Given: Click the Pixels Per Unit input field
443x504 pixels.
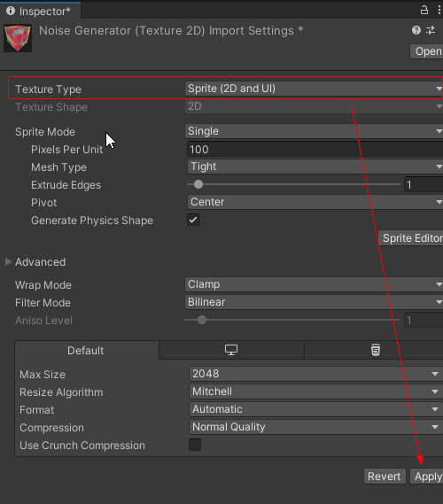Looking at the screenshot, I should pyautogui.click(x=315, y=150).
